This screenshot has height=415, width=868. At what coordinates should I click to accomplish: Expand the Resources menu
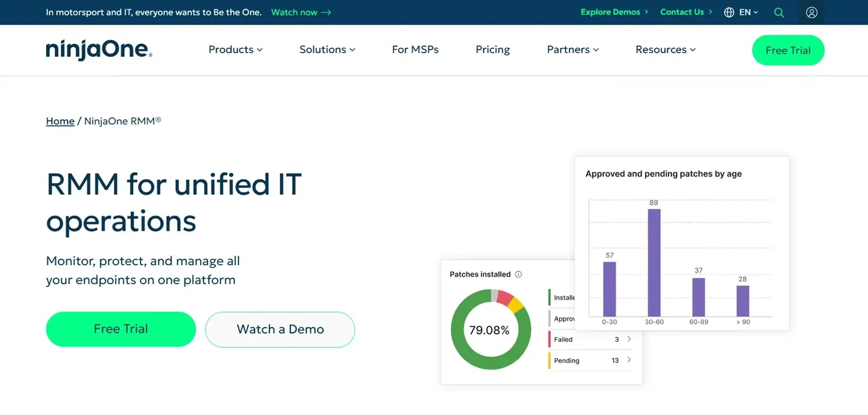point(665,50)
